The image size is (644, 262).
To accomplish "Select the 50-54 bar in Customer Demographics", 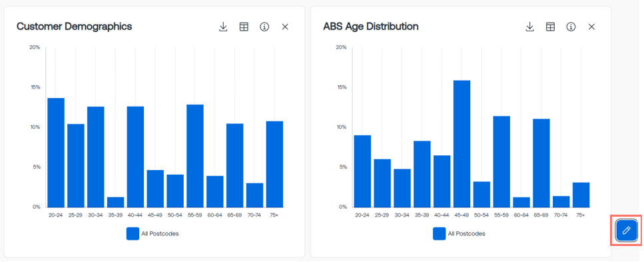I will click(175, 191).
